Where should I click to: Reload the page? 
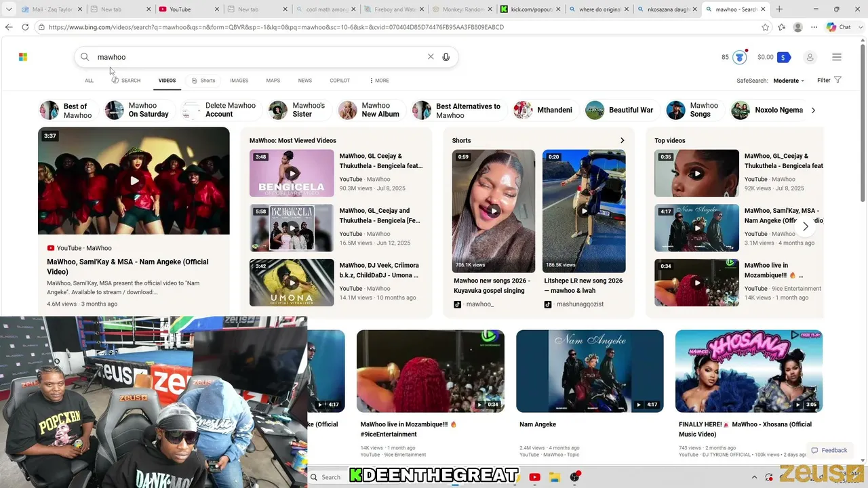click(x=25, y=27)
